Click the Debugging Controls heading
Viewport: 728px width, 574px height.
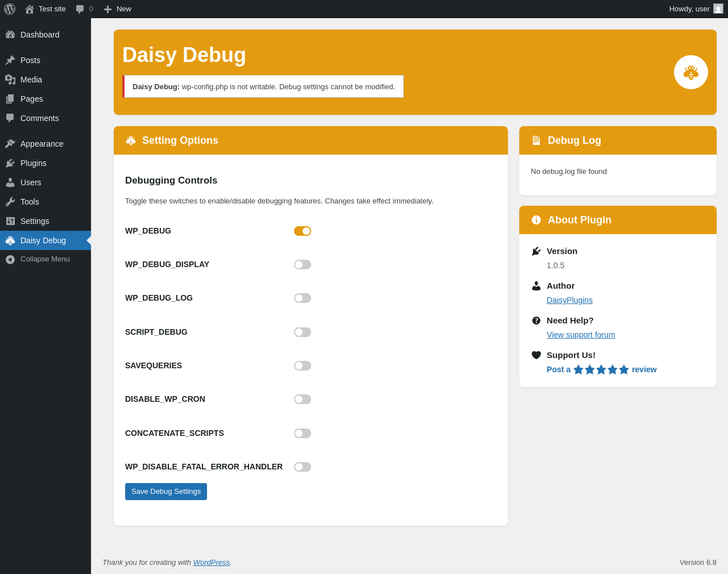click(x=171, y=181)
